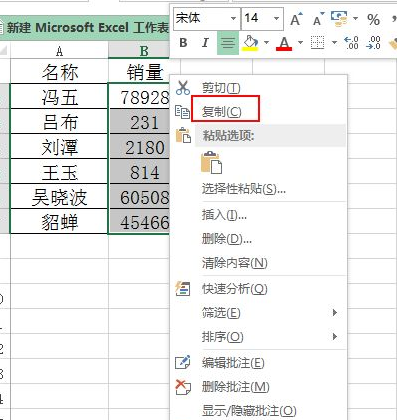Toggle italic formatting in mini toolbar
Image resolution: width=397 pixels, height=420 pixels.
[x=205, y=43]
